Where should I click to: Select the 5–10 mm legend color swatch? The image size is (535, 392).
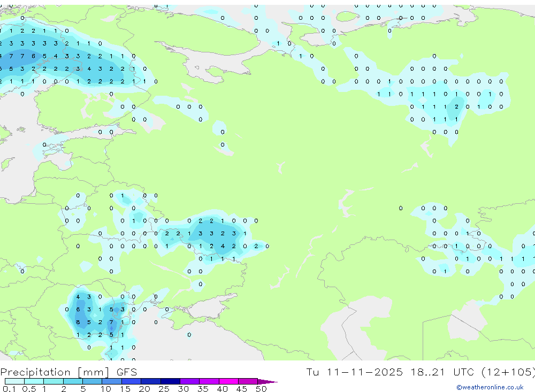pos(92,381)
